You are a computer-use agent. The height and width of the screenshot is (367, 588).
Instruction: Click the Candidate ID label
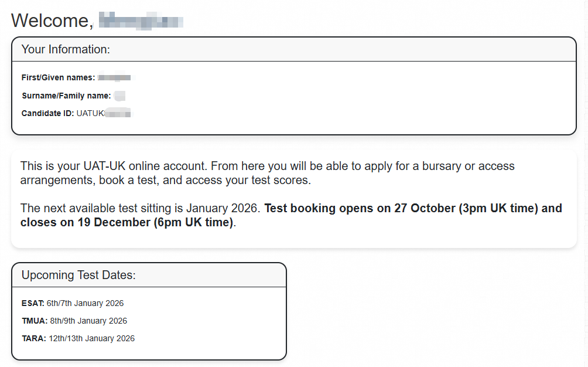pyautogui.click(x=47, y=113)
